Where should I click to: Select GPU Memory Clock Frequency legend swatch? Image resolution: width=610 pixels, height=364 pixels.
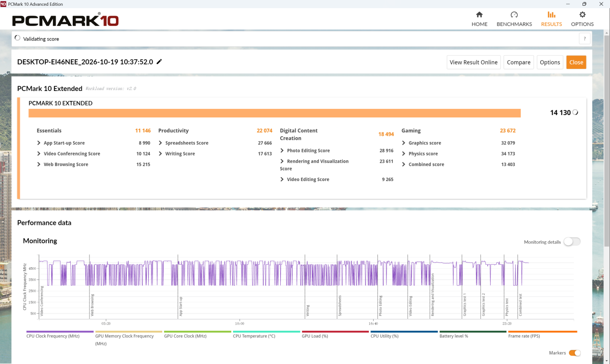tap(129, 332)
